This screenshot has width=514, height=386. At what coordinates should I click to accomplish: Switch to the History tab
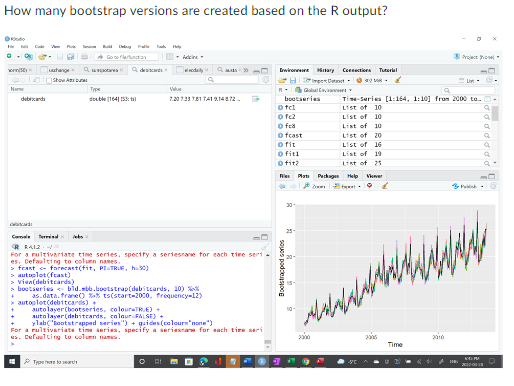(x=325, y=70)
